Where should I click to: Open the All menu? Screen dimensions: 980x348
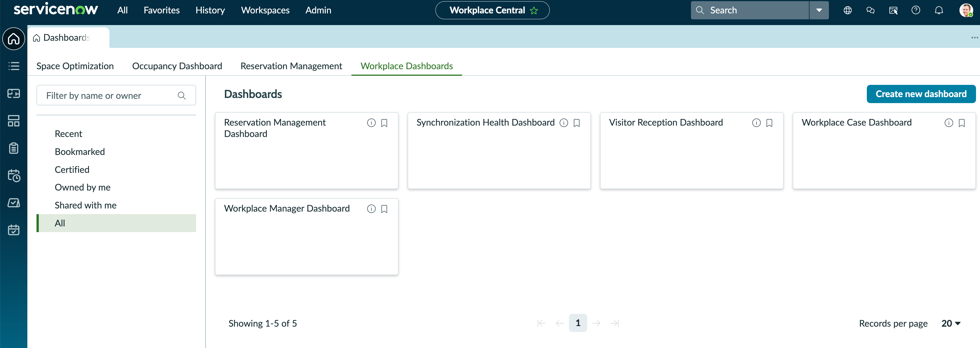coord(123,10)
